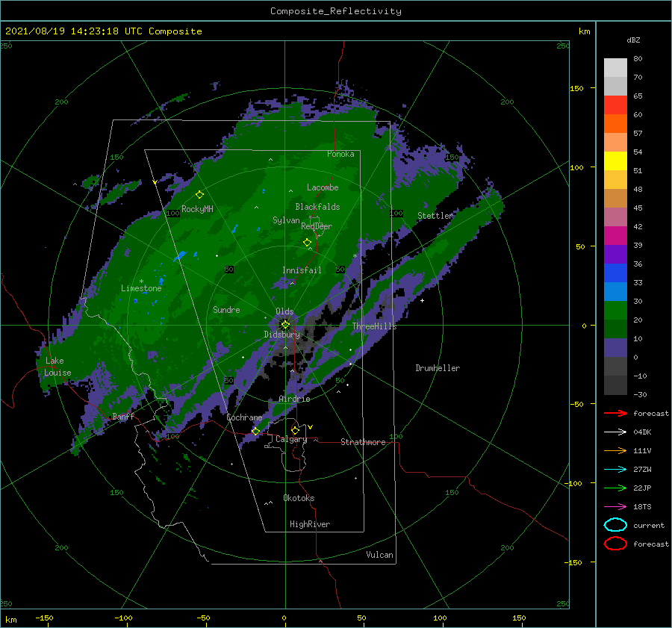This screenshot has height=628, width=672.
Task: Click the dBZ legend heading
Action: [633, 40]
